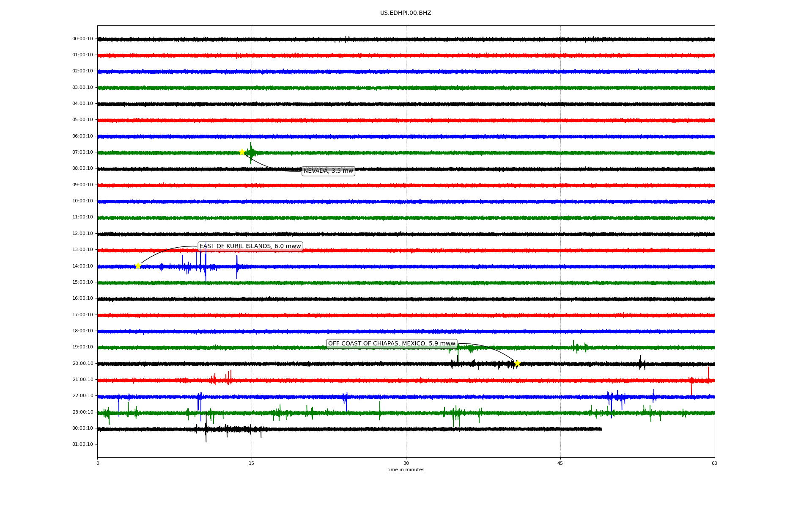
Task: Click the x-axis tick label 30
Action: coord(406,463)
